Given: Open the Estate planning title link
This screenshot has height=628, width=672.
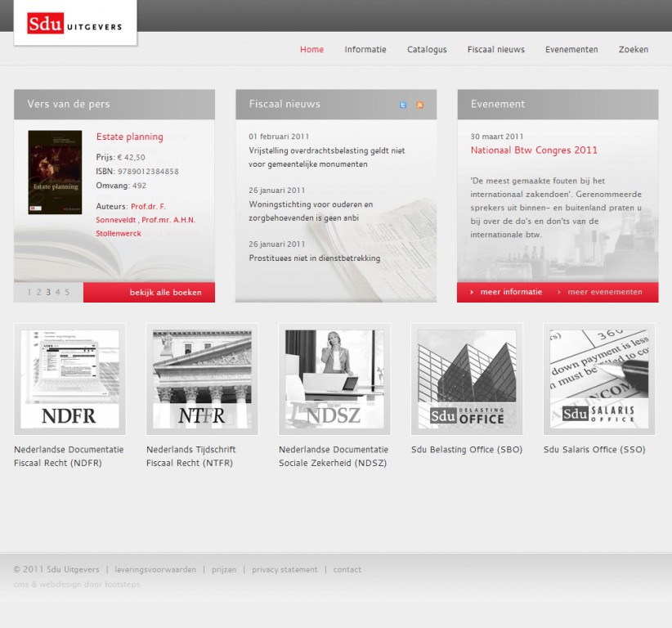Looking at the screenshot, I should [x=129, y=137].
